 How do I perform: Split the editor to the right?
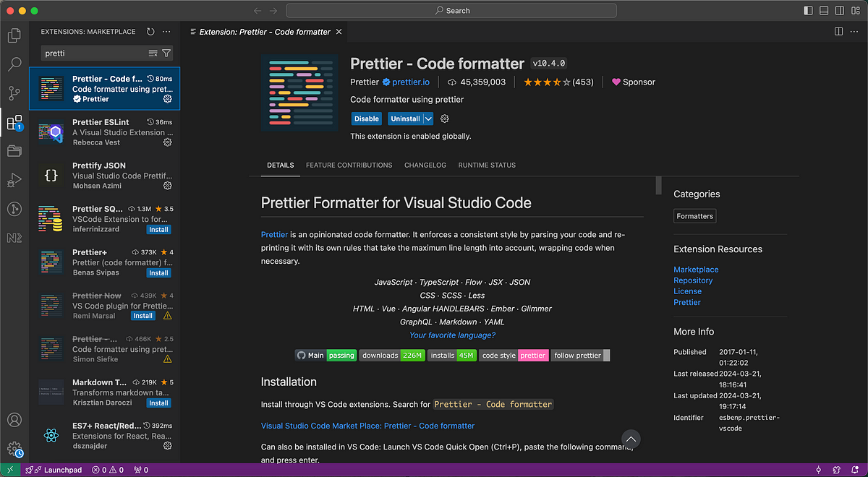(839, 32)
